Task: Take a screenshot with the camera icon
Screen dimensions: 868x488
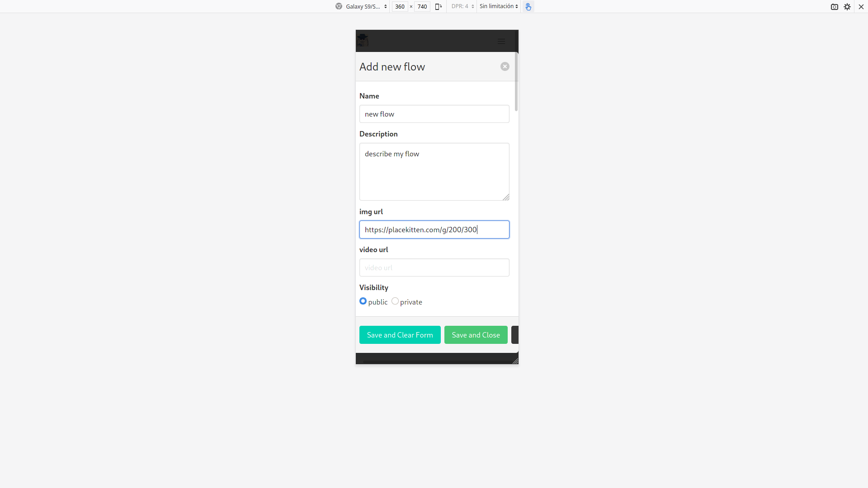Action: click(835, 7)
